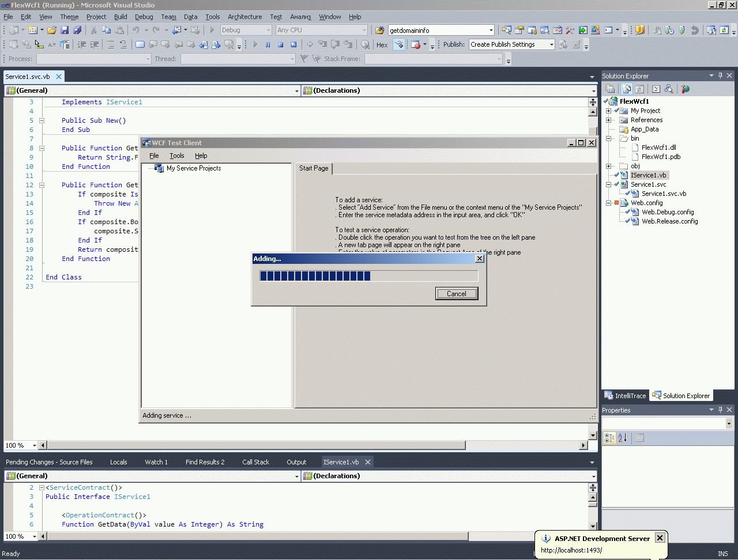This screenshot has width=738, height=560.
Task: Click the Step Out debug icon
Action: (348, 44)
